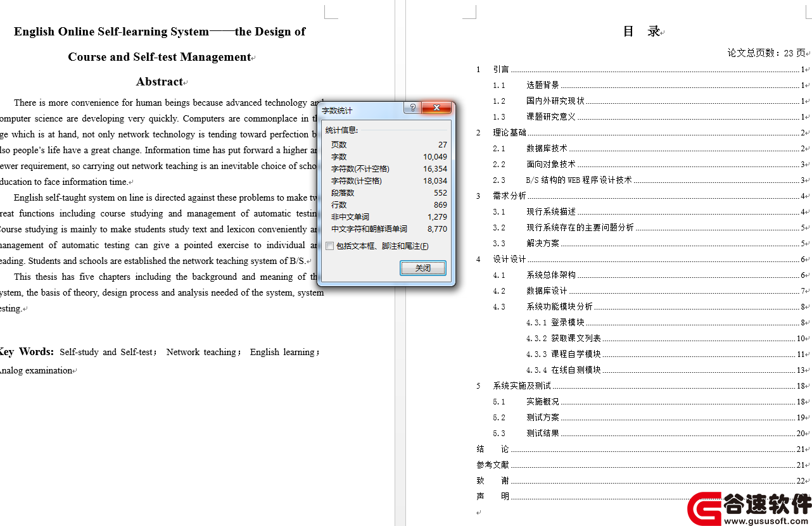Jump to chapter 2 理论基础
The image size is (812, 526).
click(x=641, y=133)
